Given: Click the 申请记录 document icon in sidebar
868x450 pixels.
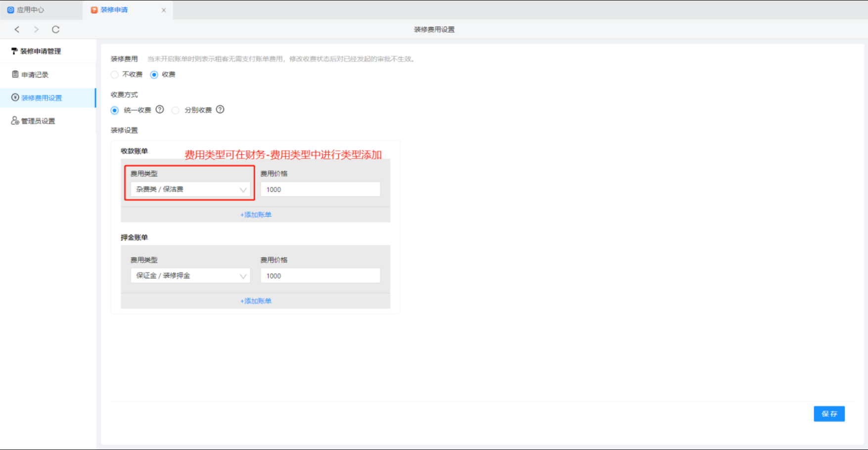Looking at the screenshot, I should (x=15, y=75).
